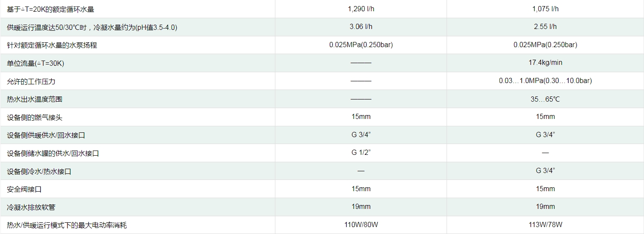The height and width of the screenshot is (234, 644).
Task: Click the 针对额定循环水量的水泵扬程 label
Action: [x=52, y=45]
